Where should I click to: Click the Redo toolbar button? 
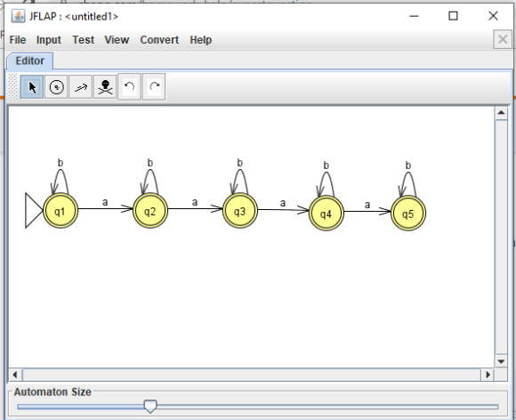tap(154, 87)
